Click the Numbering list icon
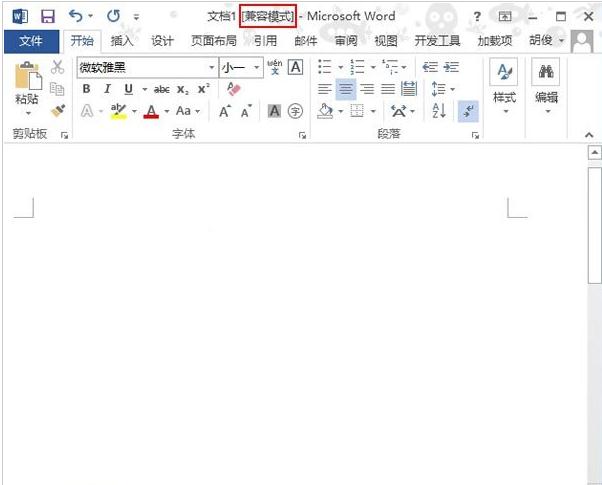Screen dimensions: 602x485 [x=357, y=67]
